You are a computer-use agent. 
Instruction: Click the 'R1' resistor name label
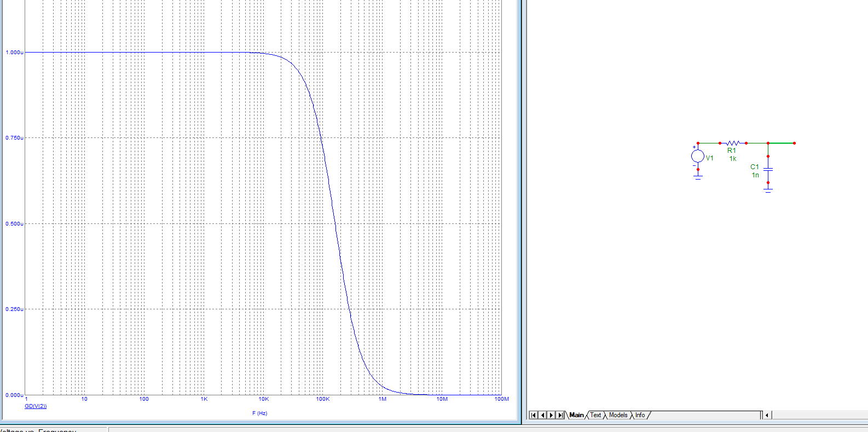(732, 151)
